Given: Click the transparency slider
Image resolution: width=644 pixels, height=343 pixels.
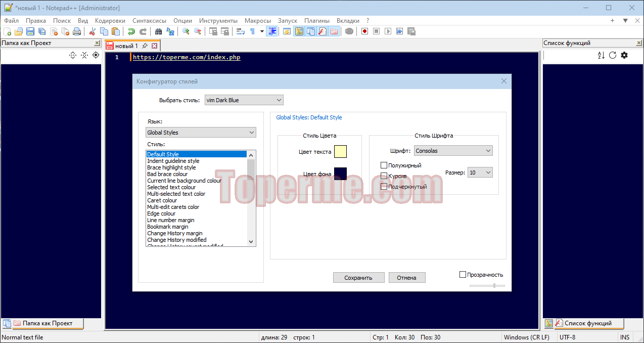Looking at the screenshot, I should [487, 286].
